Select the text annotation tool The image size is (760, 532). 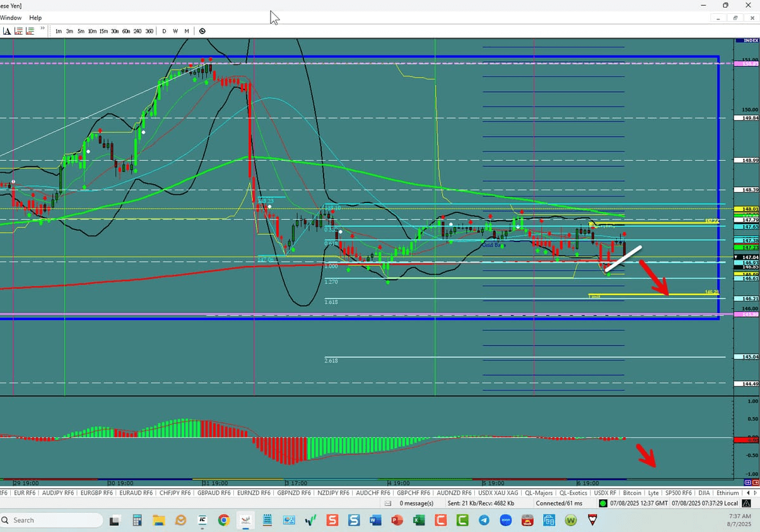(8, 30)
